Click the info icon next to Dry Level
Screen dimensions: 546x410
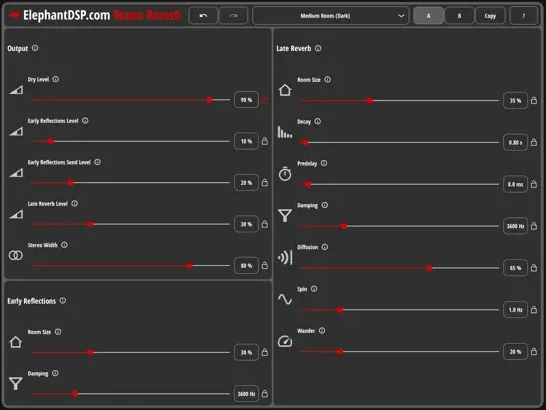click(x=56, y=79)
